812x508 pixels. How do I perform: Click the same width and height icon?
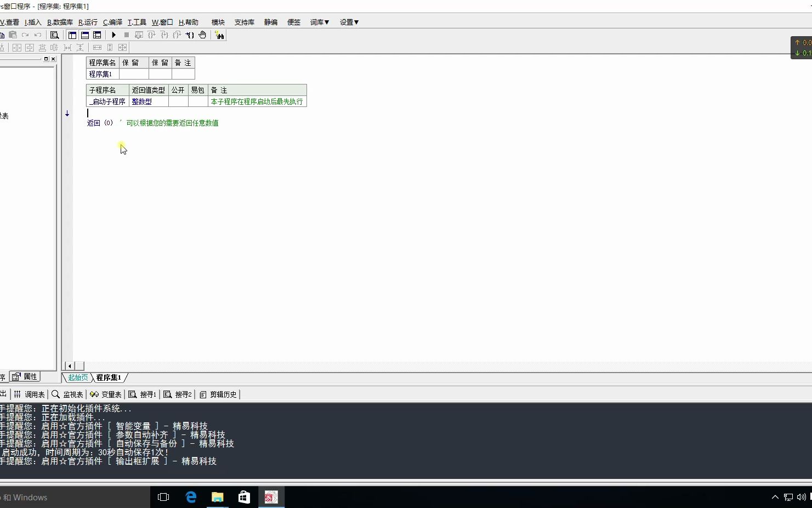122,48
